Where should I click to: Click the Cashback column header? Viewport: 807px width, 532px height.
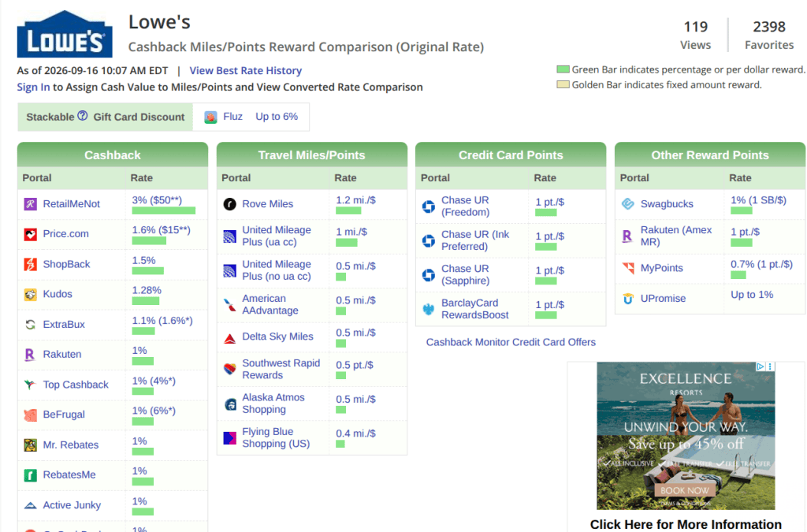[113, 154]
